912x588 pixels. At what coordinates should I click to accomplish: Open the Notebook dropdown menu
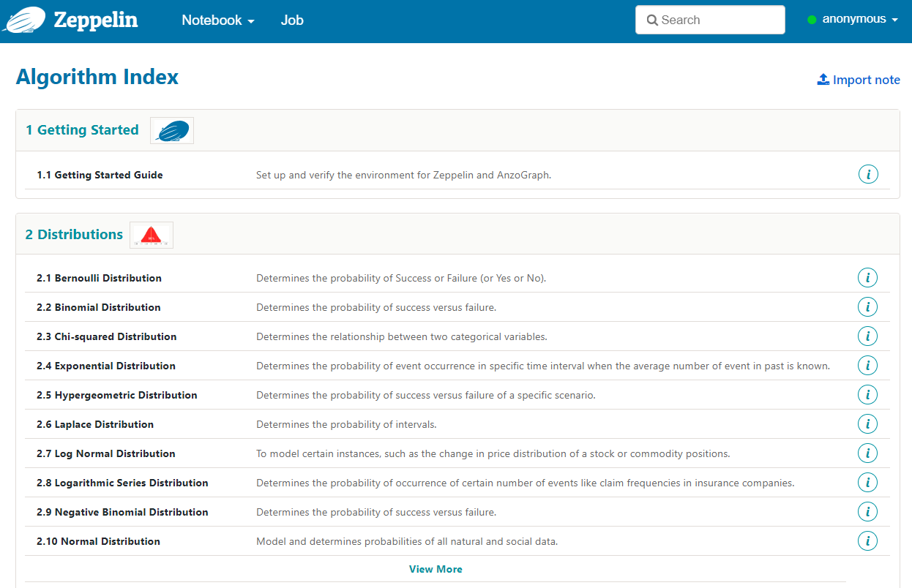click(x=217, y=20)
